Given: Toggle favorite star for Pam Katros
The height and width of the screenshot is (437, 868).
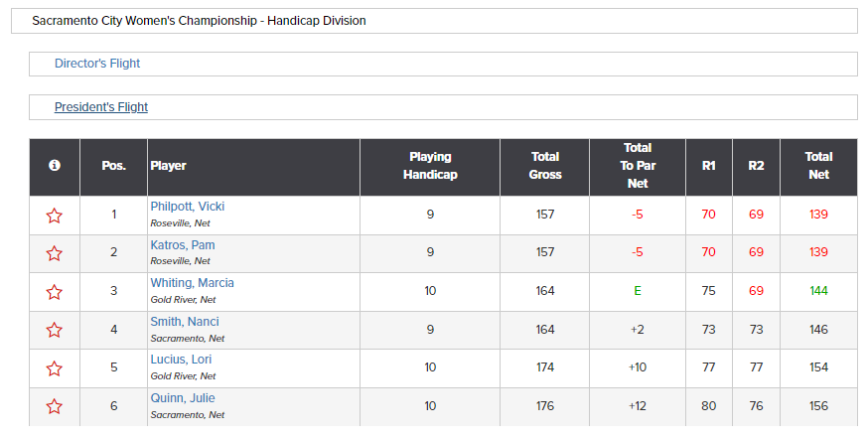Looking at the screenshot, I should pyautogui.click(x=55, y=253).
